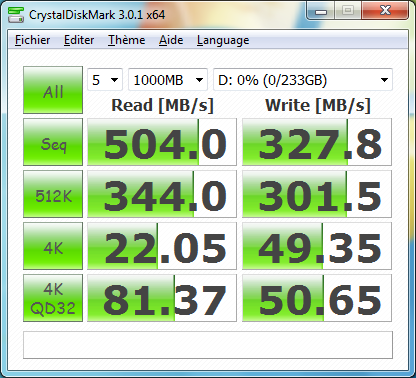The image size is (416, 378).
Task: Expand the test count dropdown showing 5
Action: tap(105, 80)
